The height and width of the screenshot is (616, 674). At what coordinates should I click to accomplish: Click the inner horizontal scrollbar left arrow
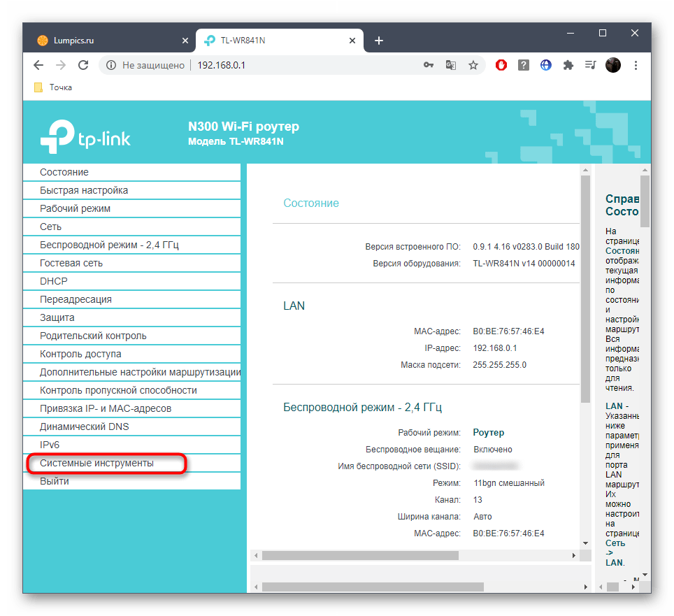256,555
